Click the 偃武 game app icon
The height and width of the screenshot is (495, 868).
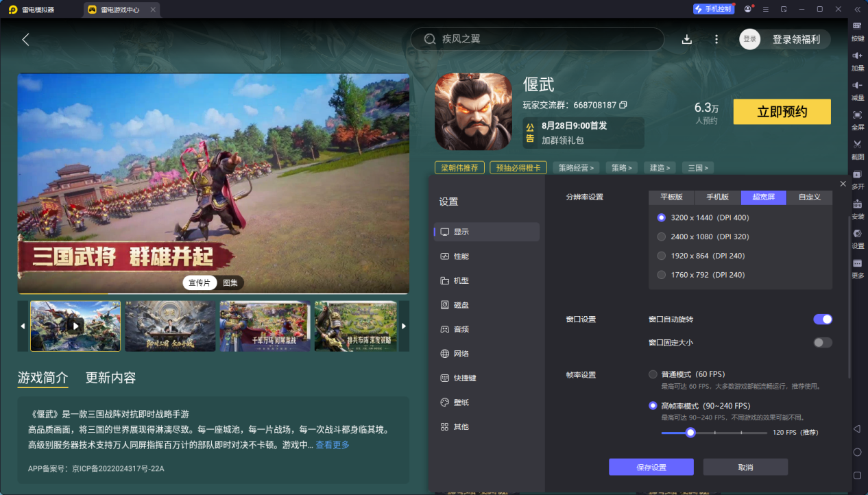pyautogui.click(x=474, y=111)
